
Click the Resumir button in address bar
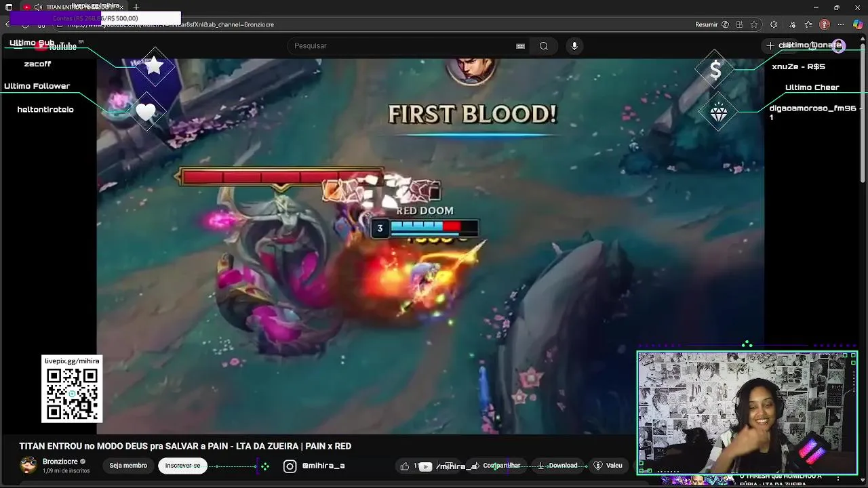coord(712,24)
